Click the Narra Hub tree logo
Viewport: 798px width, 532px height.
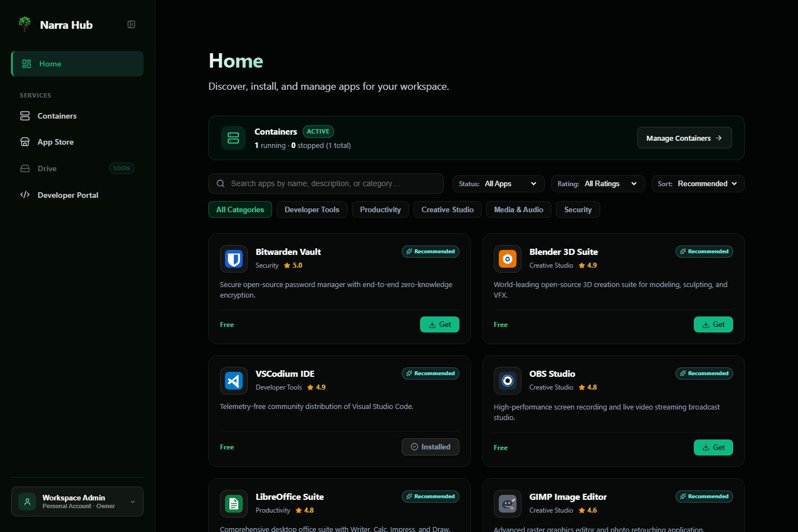[24, 24]
